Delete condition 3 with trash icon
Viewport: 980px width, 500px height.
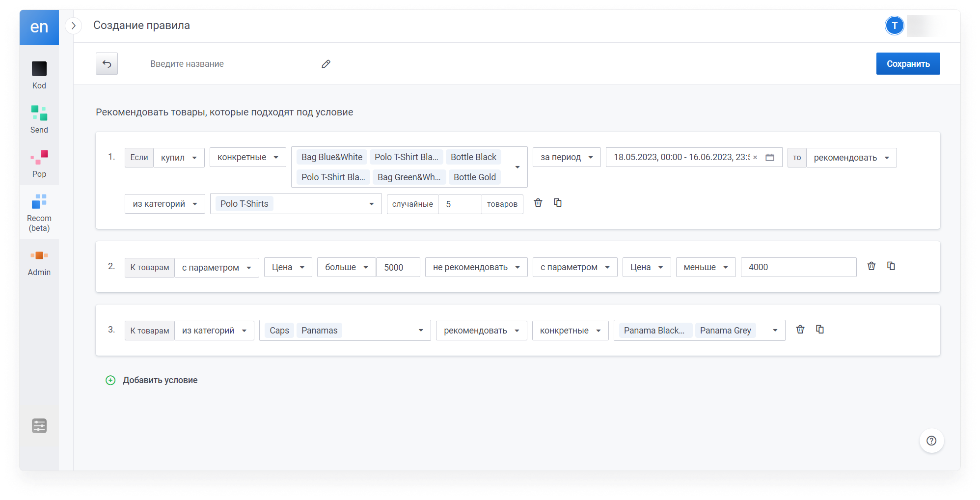click(800, 329)
